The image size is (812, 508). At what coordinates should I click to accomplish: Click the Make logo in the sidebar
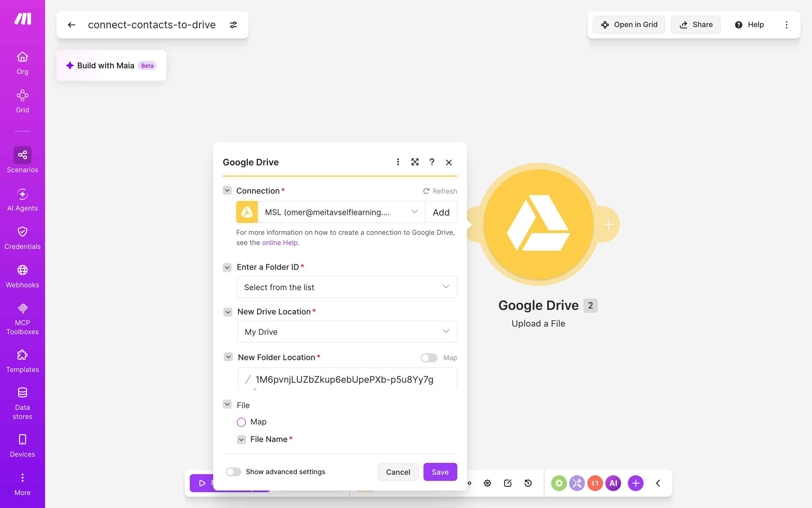23,19
